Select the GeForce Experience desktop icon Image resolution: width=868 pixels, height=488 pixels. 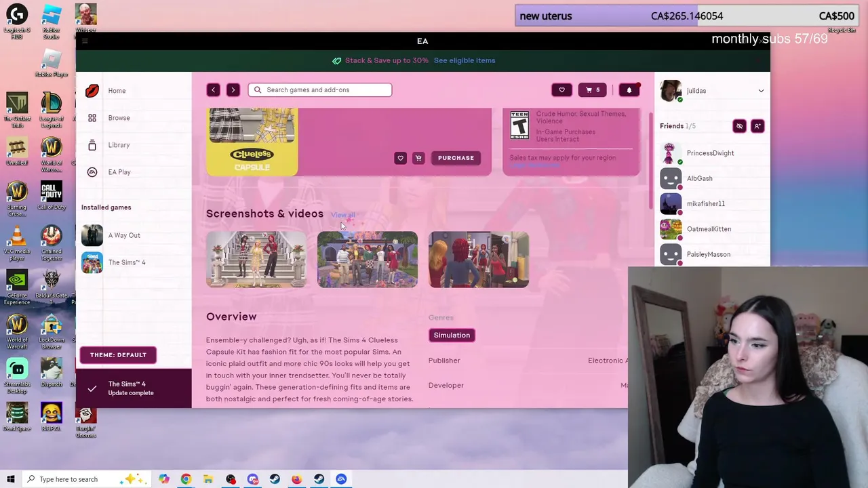pos(17,287)
